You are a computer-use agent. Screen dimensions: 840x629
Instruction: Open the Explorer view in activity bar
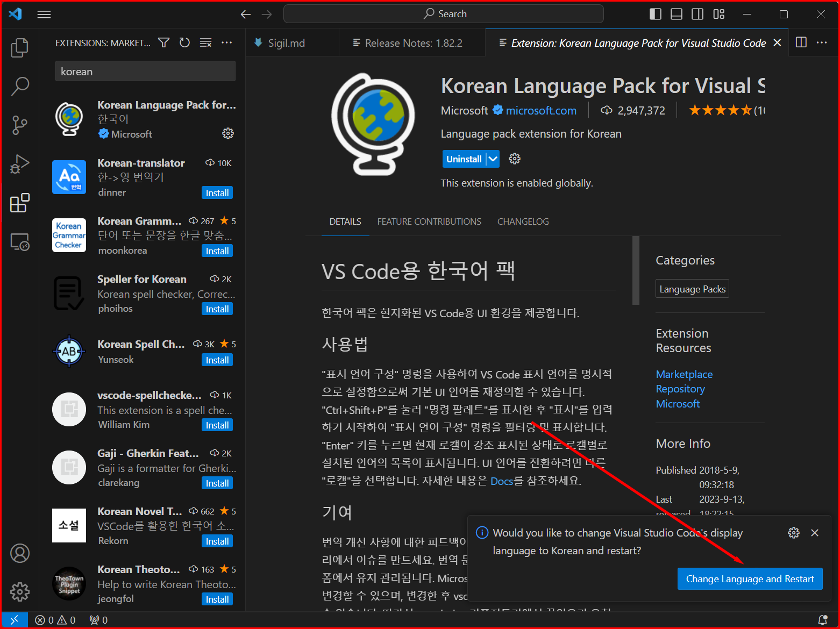[x=19, y=47]
